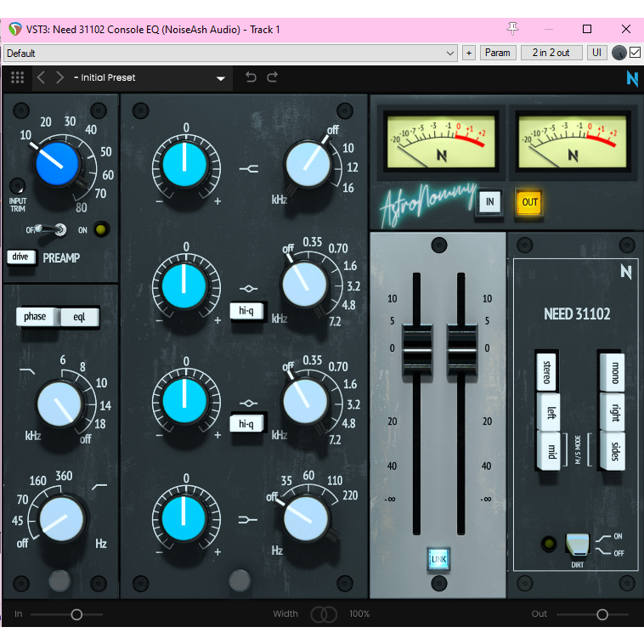The height and width of the screenshot is (644, 644).
Task: Open the 2 in 2 out pin connector
Action: coord(551,53)
